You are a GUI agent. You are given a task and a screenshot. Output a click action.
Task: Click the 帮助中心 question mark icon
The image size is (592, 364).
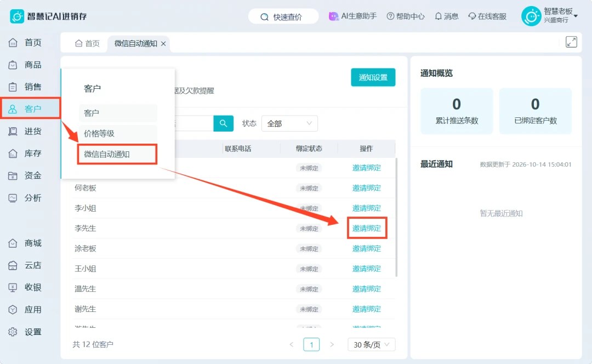click(x=390, y=16)
